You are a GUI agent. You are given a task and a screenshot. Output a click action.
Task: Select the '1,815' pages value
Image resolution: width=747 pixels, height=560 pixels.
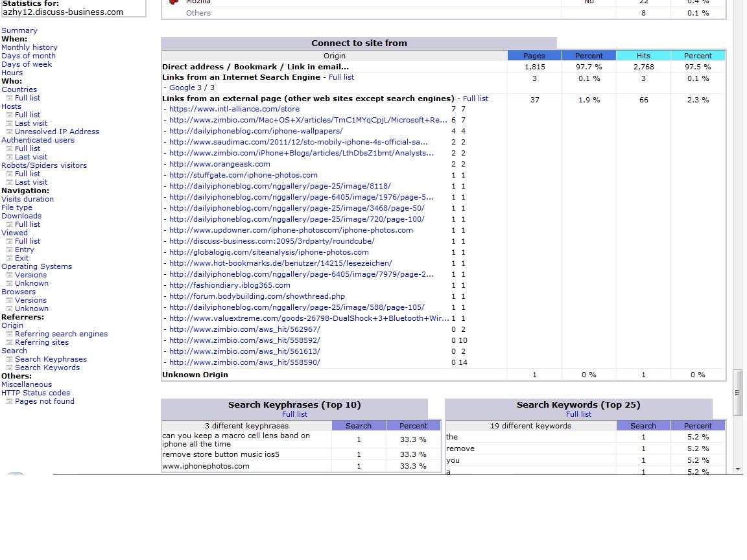[x=534, y=67]
